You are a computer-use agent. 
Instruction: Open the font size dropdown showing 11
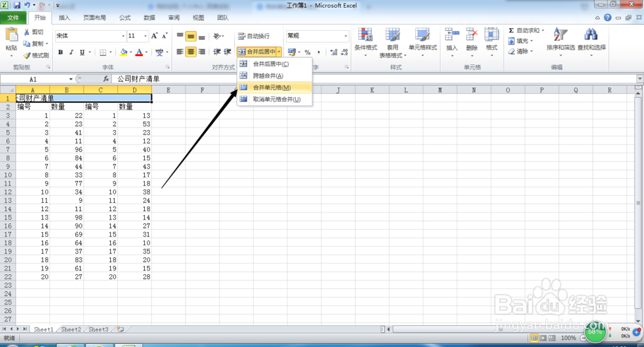pyautogui.click(x=145, y=36)
